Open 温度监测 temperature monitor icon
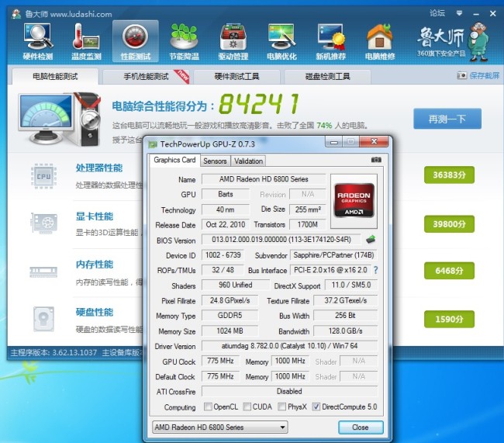The height and width of the screenshot is (443, 504). click(86, 42)
